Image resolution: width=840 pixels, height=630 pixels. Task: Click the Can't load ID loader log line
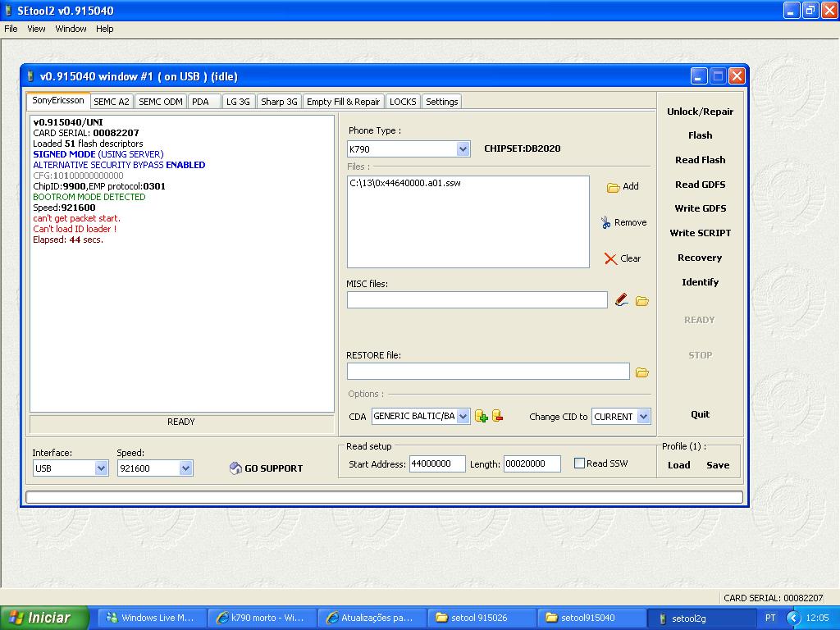pyautogui.click(x=75, y=230)
